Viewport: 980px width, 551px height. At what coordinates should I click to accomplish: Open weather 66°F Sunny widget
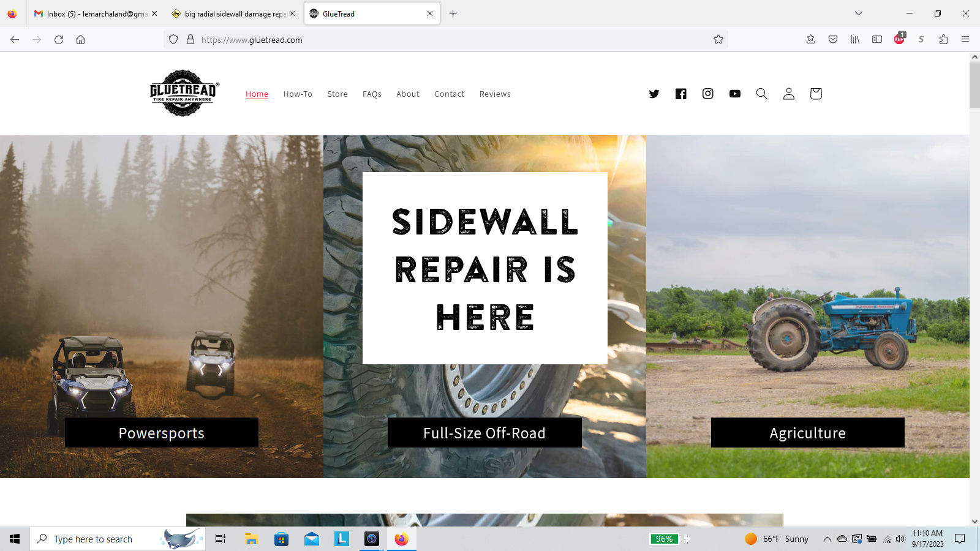coord(776,539)
